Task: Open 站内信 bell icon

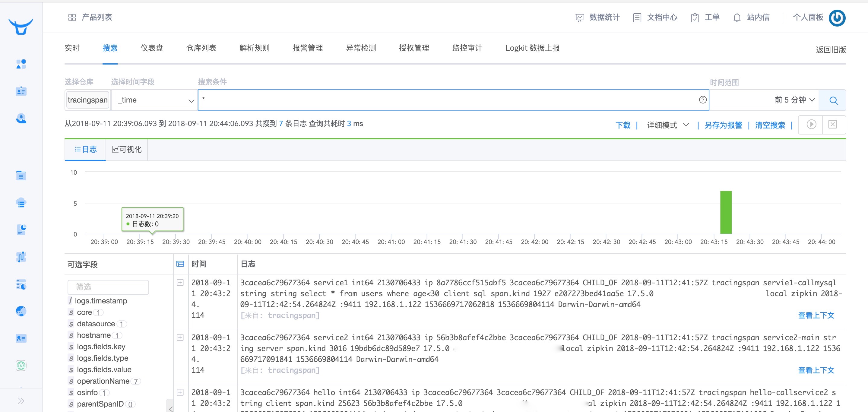Action: pos(737,17)
